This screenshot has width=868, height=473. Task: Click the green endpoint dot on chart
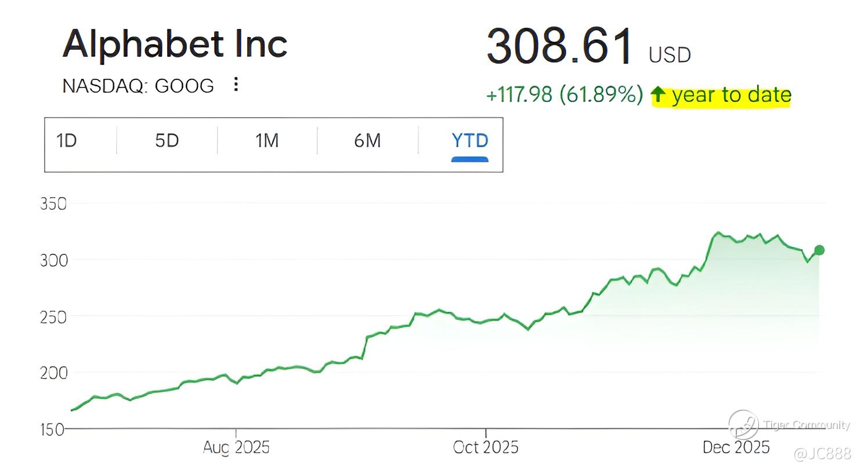819,250
